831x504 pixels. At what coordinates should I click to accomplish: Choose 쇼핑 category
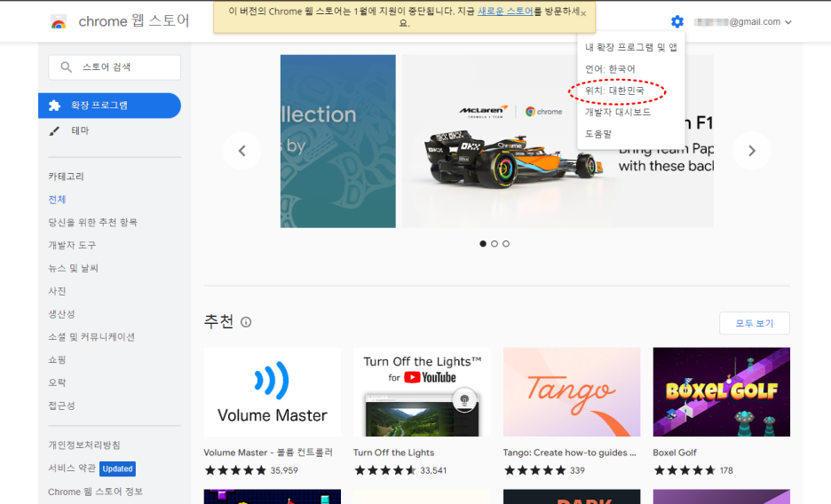pyautogui.click(x=57, y=360)
